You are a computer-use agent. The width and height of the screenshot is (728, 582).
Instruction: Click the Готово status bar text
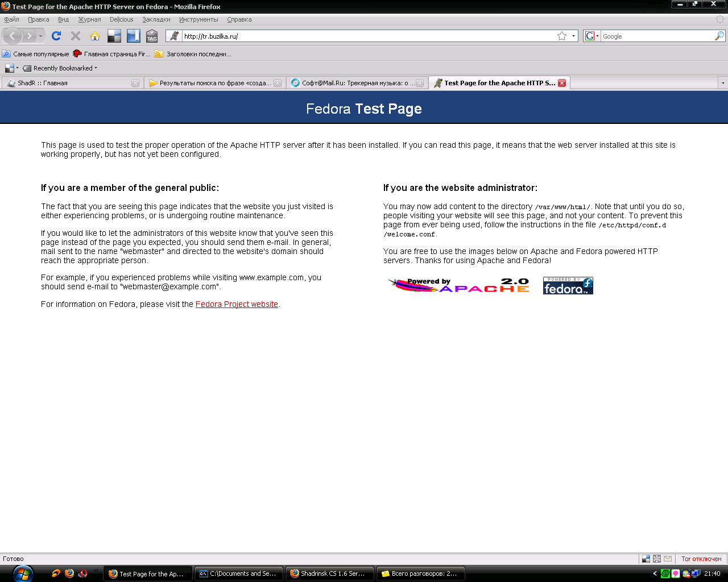click(13, 559)
